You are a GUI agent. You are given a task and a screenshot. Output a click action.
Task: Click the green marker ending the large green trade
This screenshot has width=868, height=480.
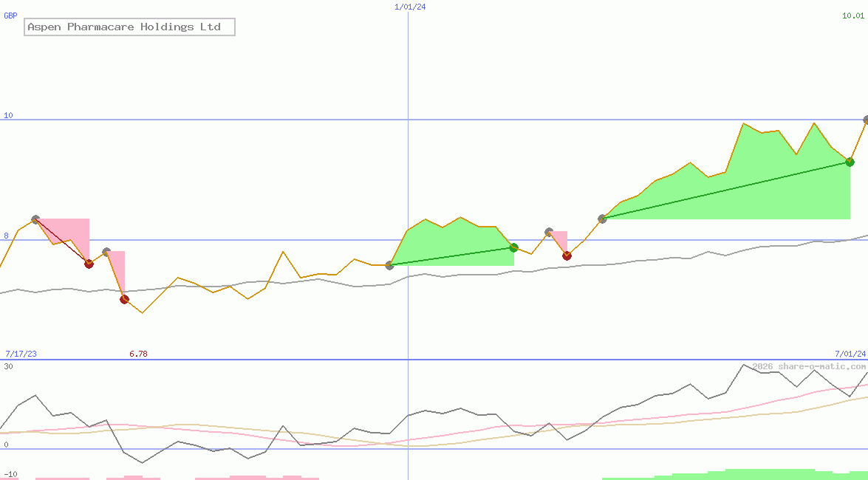coord(850,162)
